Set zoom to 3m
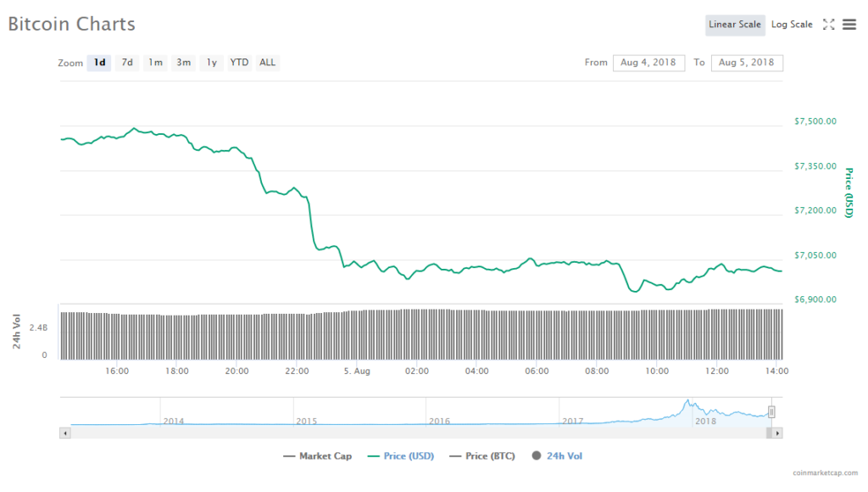This screenshot has width=868, height=492. (x=183, y=63)
